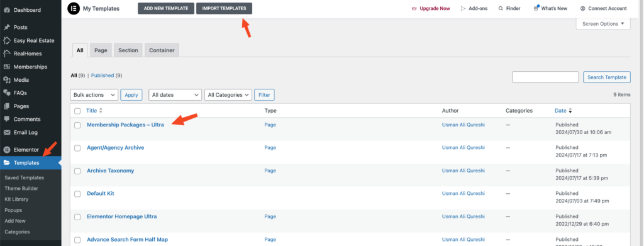Switch to the Container tab

click(162, 50)
